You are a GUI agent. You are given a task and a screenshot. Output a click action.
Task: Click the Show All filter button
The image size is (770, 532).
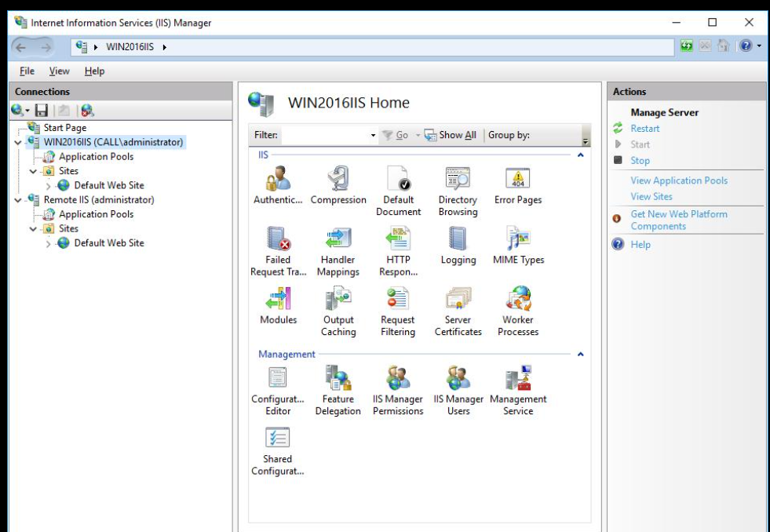(451, 135)
